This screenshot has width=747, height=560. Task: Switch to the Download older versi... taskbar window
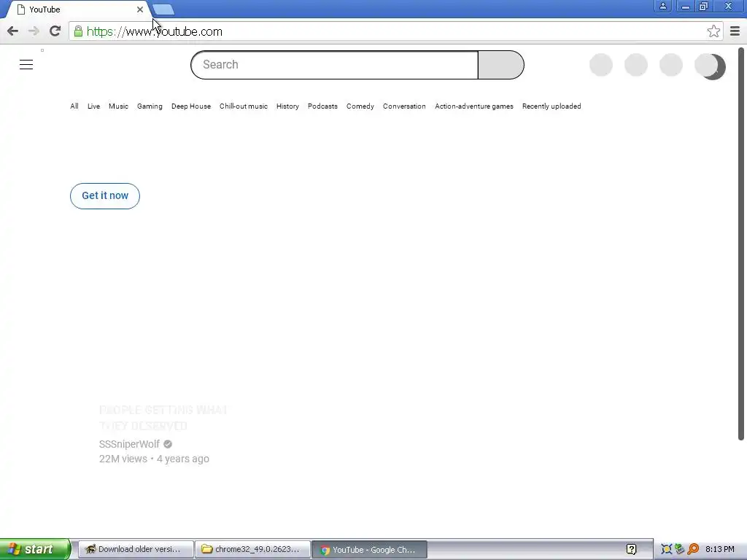[136, 549]
